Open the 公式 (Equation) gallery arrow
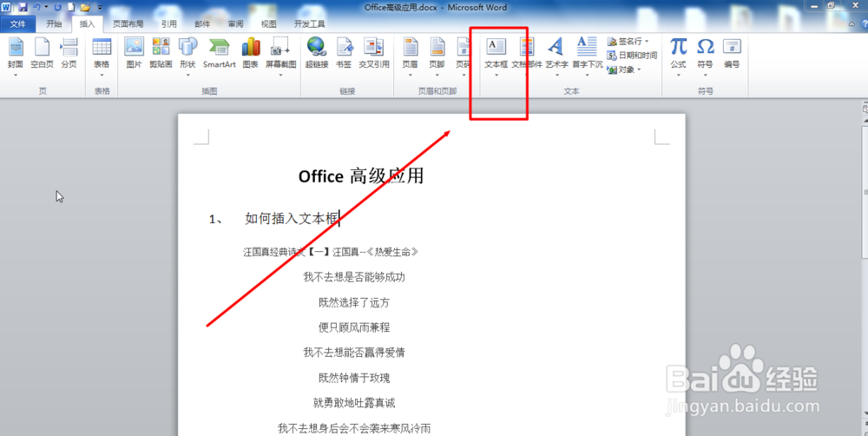Screen dimensions: 868x436 678,74
